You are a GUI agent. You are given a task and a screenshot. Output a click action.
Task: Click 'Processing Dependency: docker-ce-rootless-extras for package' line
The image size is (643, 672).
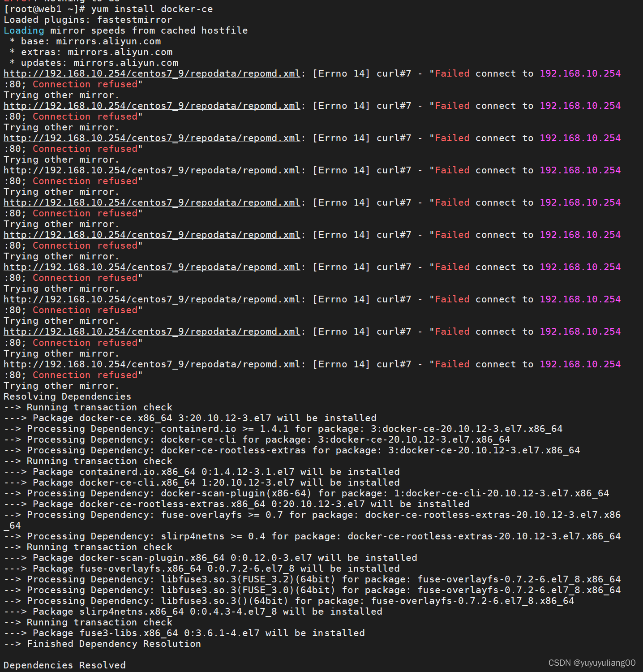tap(292, 450)
